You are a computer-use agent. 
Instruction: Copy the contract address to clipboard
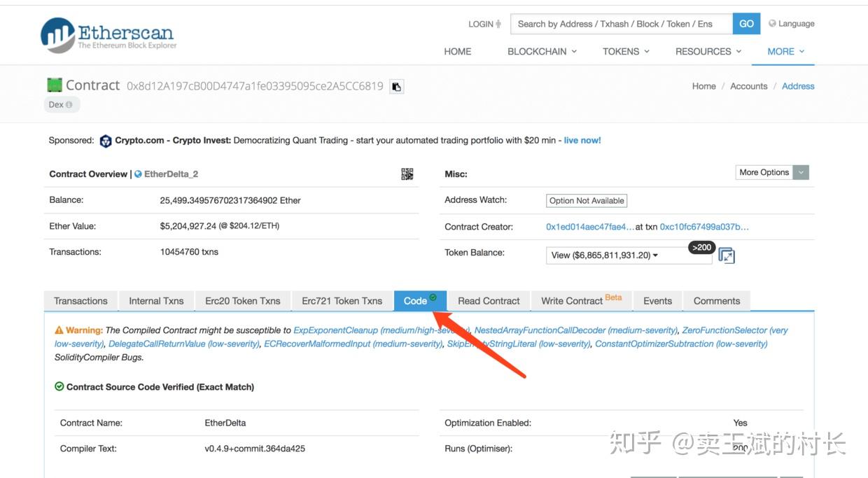pos(397,87)
